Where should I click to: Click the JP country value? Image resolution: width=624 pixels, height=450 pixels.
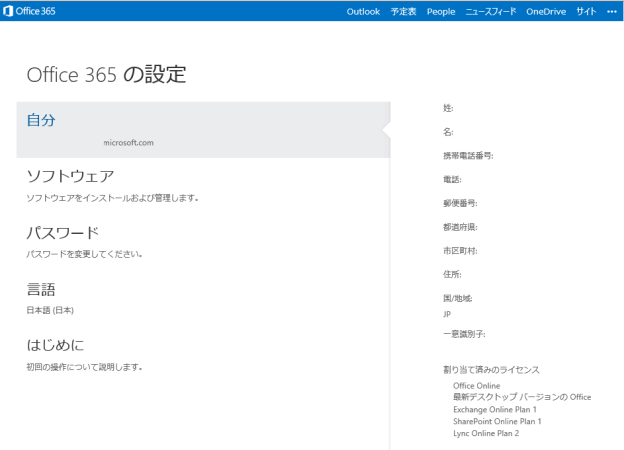tap(447, 314)
